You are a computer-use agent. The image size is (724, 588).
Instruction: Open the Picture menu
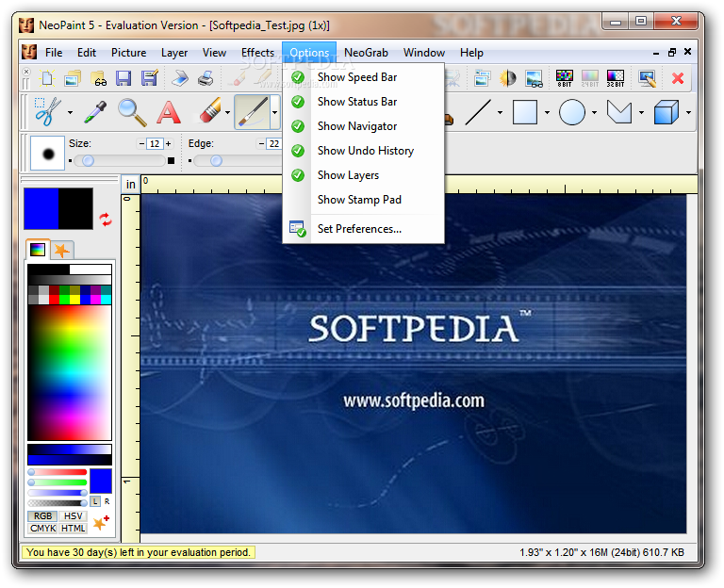[x=128, y=53]
